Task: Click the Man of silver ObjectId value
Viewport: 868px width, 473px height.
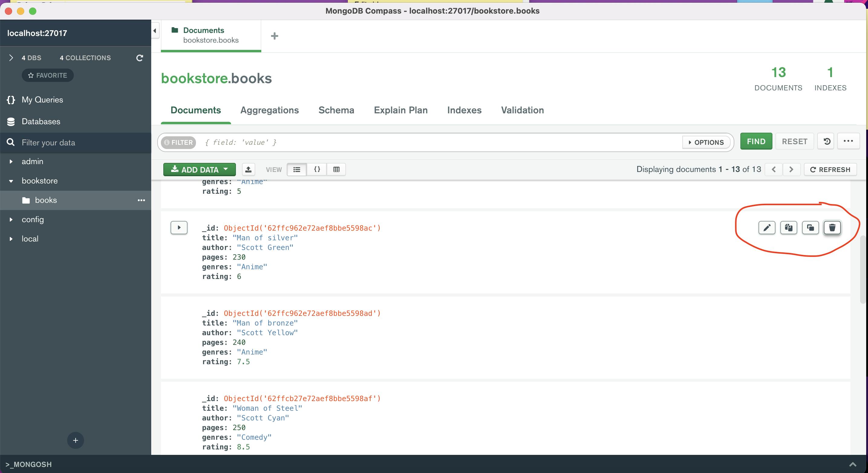Action: tap(302, 228)
